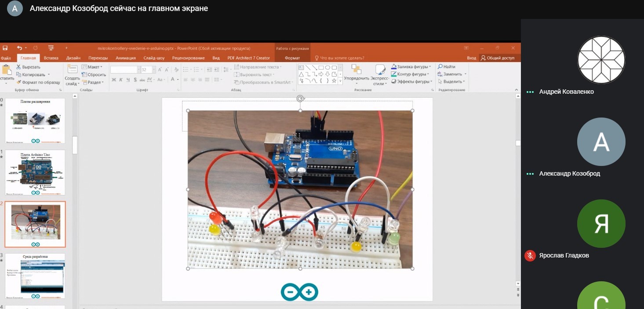Open ribbon display options icon

(467, 48)
